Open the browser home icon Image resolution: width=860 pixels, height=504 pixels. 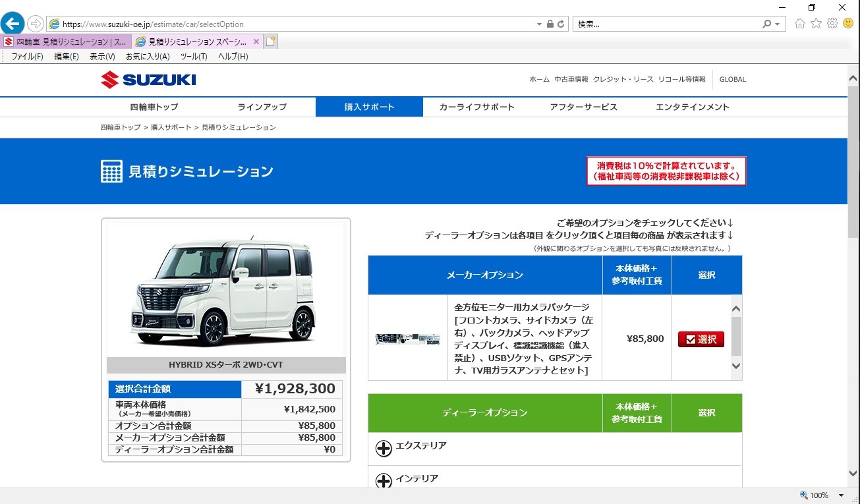tap(800, 24)
